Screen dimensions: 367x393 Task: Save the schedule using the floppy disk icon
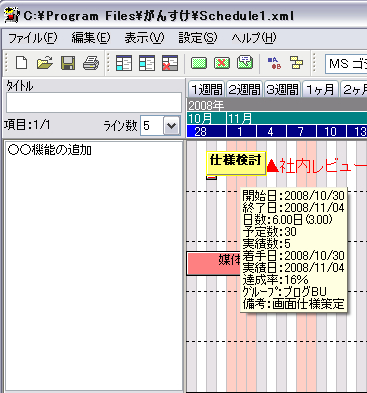68,63
